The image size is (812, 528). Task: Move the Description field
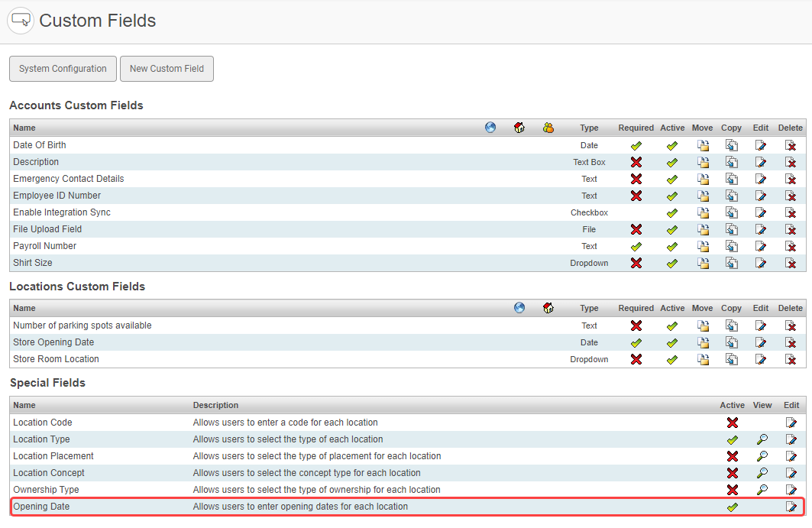click(x=703, y=162)
